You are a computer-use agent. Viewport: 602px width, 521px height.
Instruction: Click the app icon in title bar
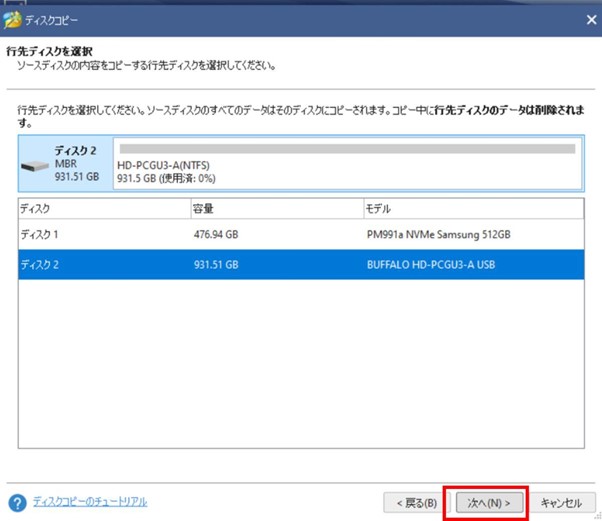(12, 20)
